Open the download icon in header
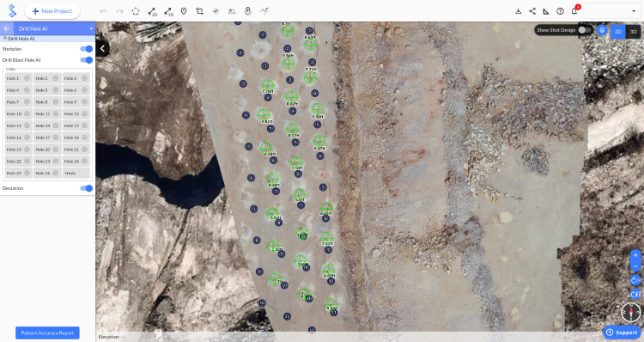 (x=519, y=11)
